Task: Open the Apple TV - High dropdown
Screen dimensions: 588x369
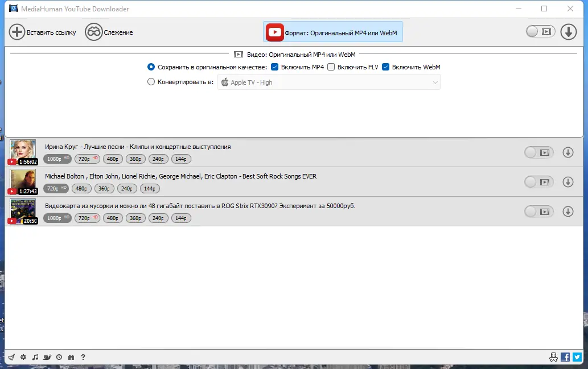Action: pos(329,82)
